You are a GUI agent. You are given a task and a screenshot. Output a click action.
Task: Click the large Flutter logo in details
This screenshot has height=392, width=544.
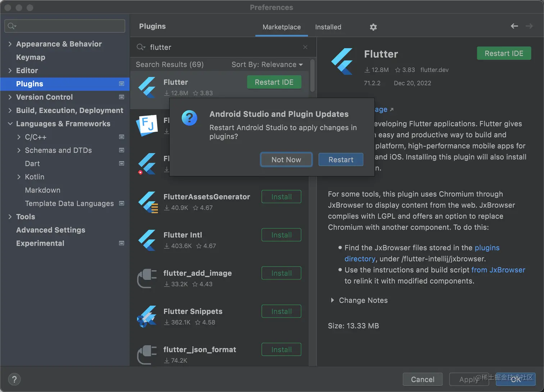tap(342, 61)
